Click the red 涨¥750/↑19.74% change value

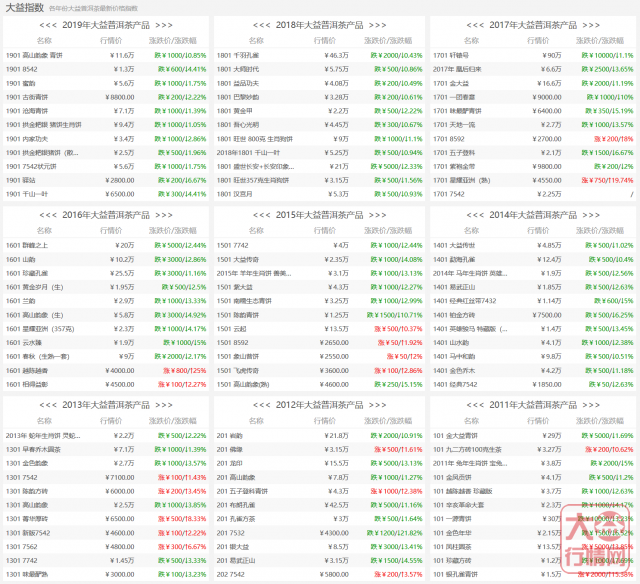pyautogui.click(x=607, y=180)
